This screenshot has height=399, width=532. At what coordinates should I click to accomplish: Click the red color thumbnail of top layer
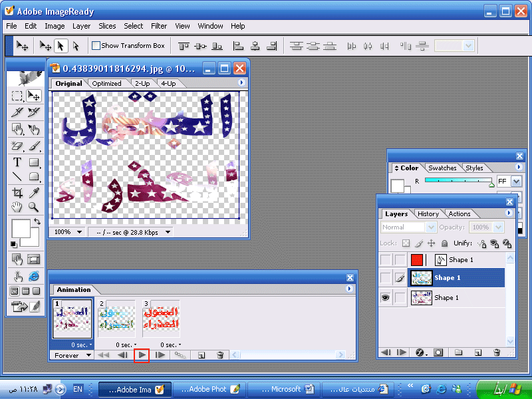click(x=417, y=260)
